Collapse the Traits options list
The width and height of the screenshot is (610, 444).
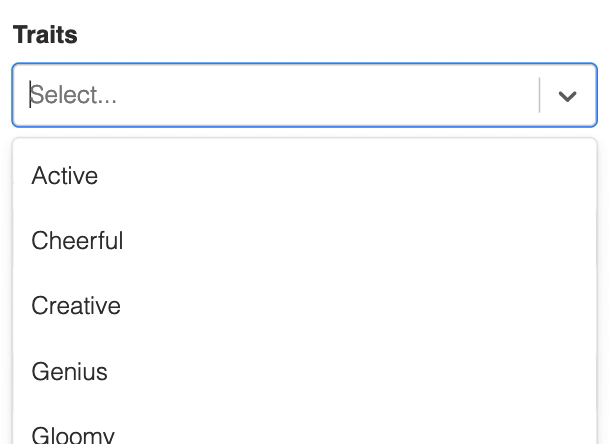(567, 96)
